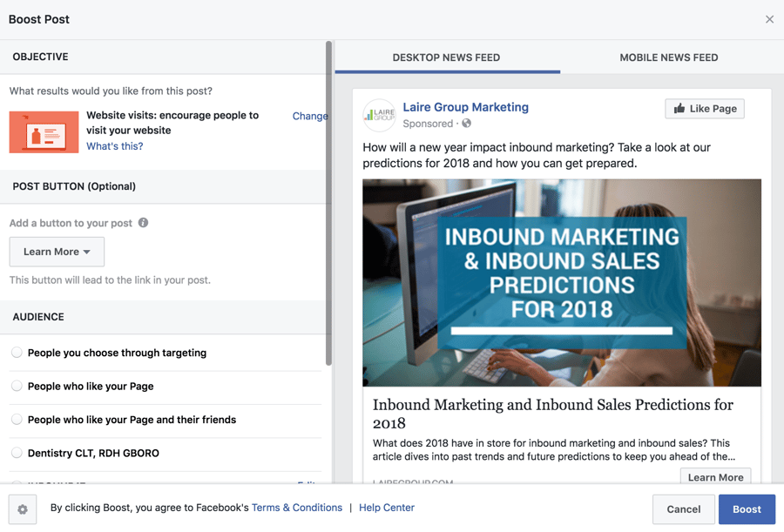The height and width of the screenshot is (532, 784).
Task: Select People who like your Page option
Action: pyautogui.click(x=17, y=386)
